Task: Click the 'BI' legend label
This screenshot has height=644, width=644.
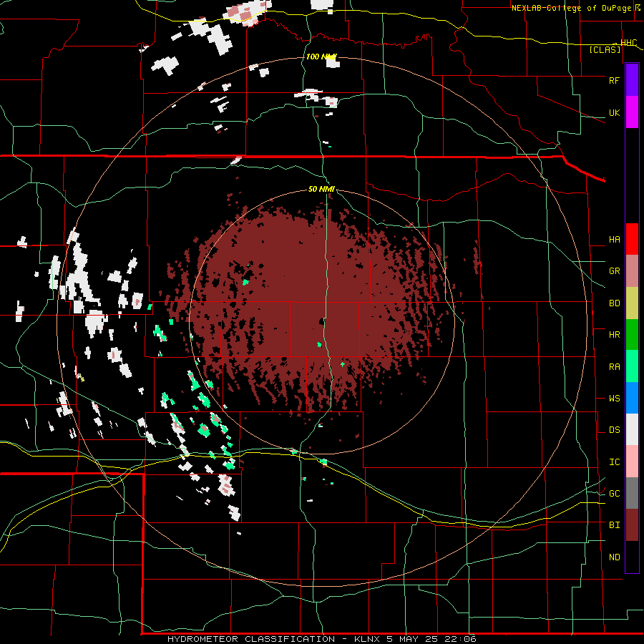Action: tap(614, 525)
